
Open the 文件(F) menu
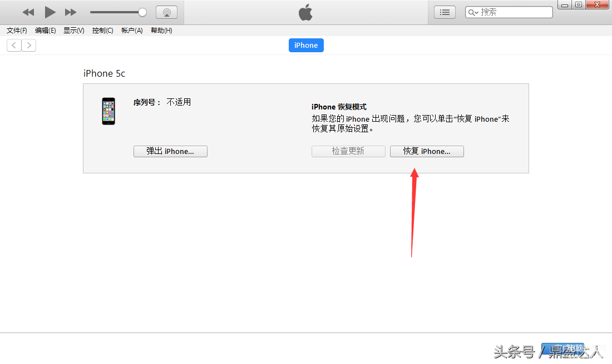coord(17,31)
